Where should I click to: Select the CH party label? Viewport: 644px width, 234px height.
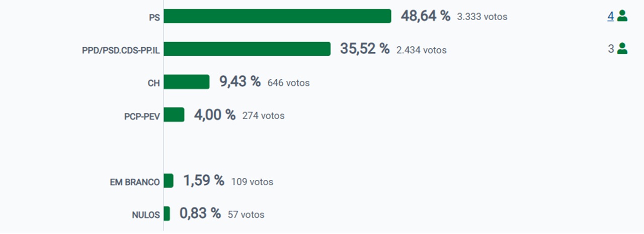(x=153, y=83)
